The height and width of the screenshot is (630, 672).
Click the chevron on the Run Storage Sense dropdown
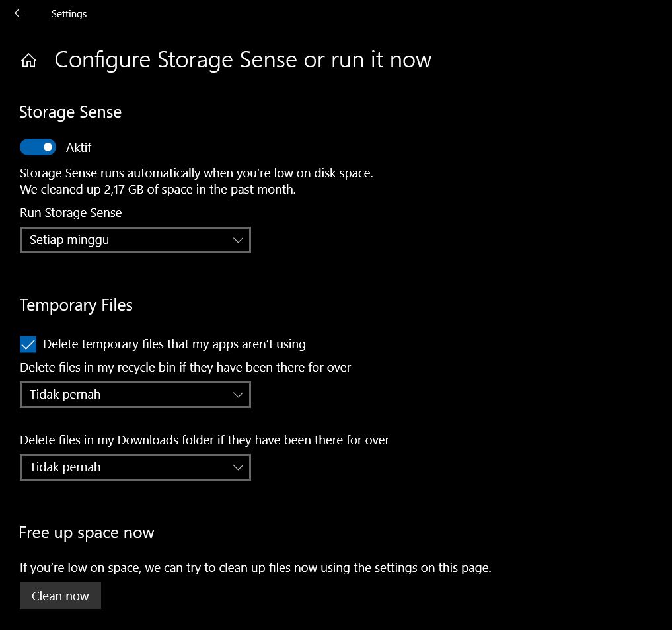tap(238, 240)
